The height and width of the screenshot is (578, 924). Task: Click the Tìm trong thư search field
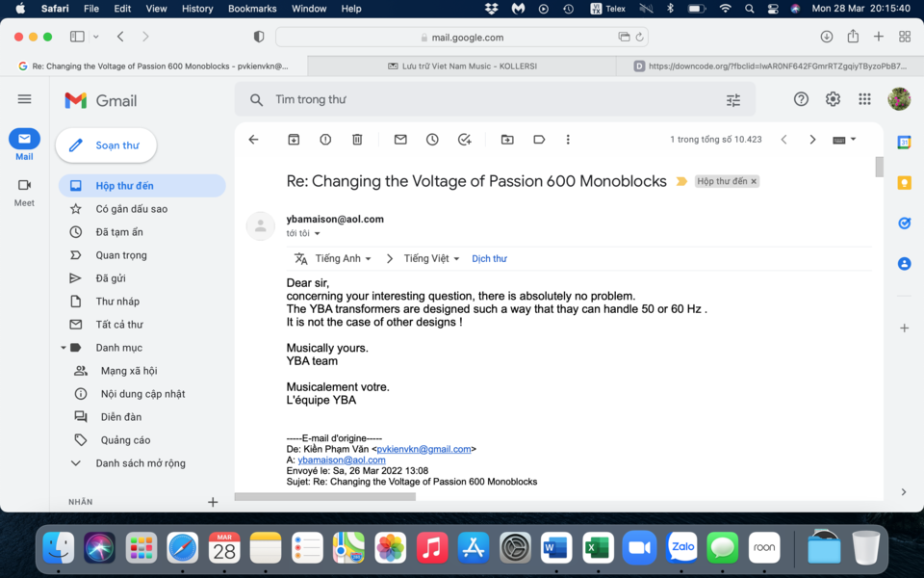tap(495, 99)
